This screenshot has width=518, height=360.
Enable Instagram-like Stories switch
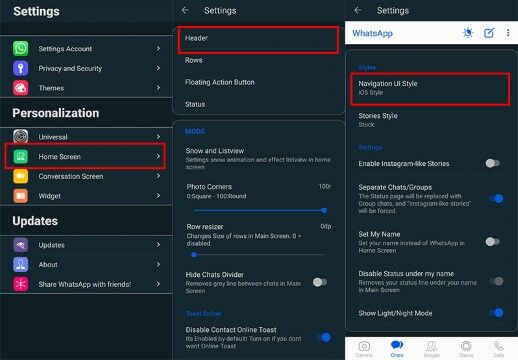(493, 163)
